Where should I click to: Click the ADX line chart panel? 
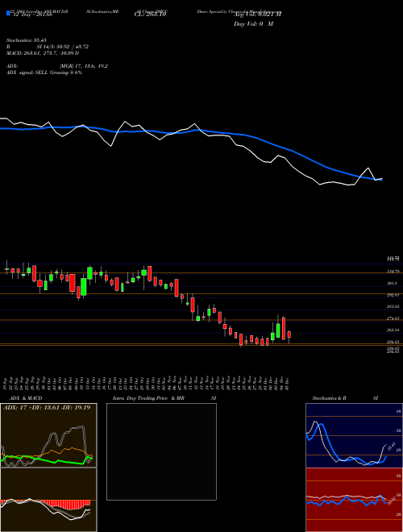tap(48, 435)
